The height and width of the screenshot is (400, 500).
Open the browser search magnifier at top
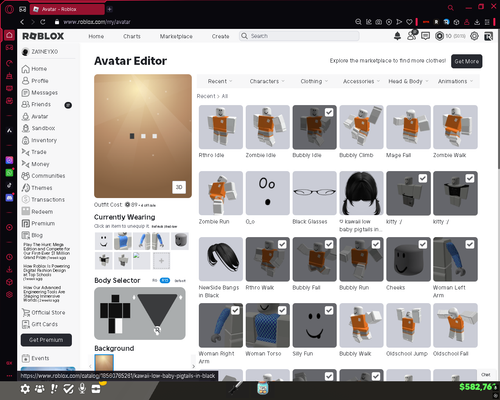[x=451, y=7]
